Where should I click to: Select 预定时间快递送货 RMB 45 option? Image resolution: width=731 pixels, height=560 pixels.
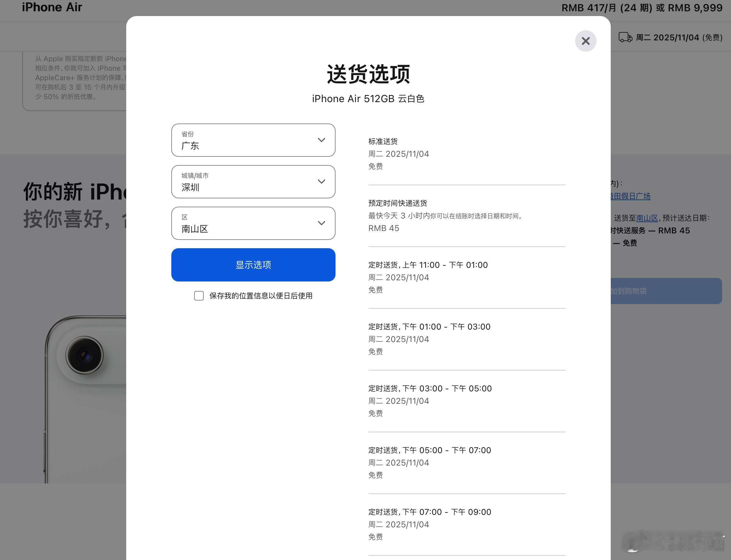397,203
